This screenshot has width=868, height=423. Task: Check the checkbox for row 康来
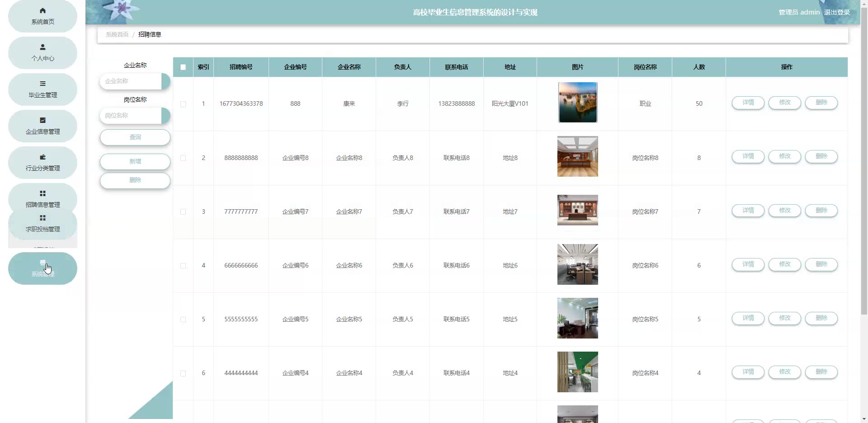click(x=183, y=104)
